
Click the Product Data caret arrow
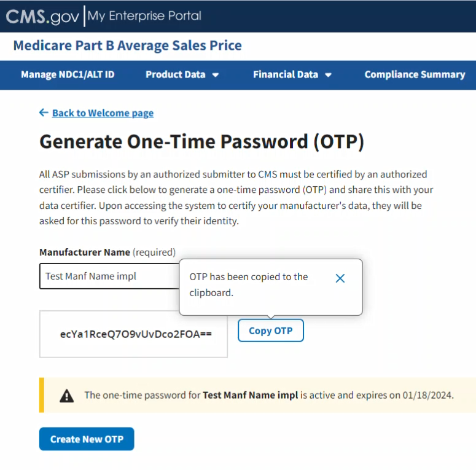[x=216, y=75]
